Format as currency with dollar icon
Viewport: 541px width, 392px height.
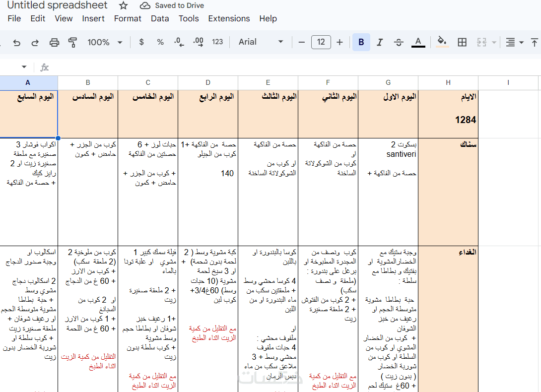coord(141,42)
